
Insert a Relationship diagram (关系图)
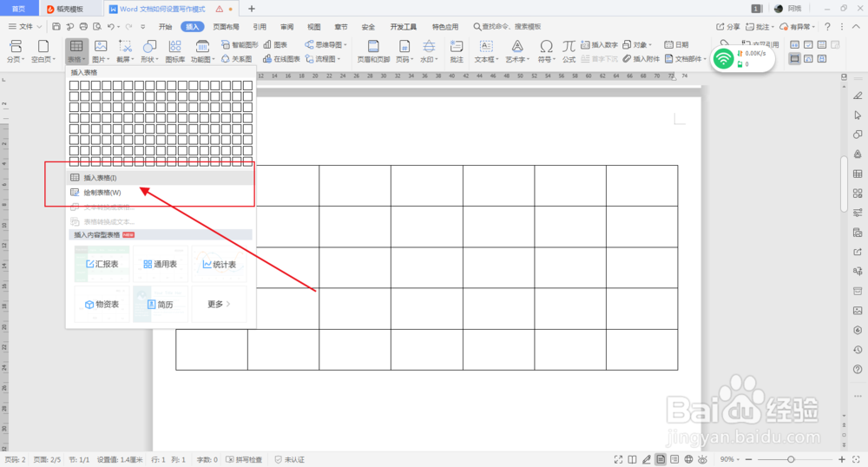[237, 59]
